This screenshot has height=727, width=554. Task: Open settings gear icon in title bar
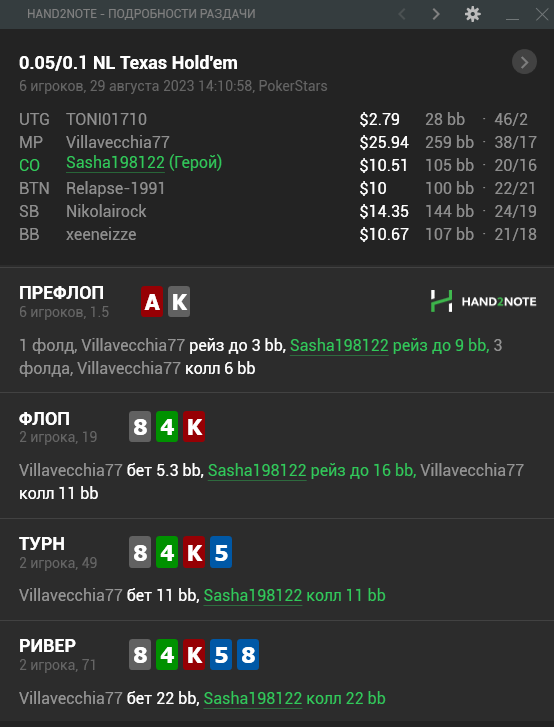(472, 14)
